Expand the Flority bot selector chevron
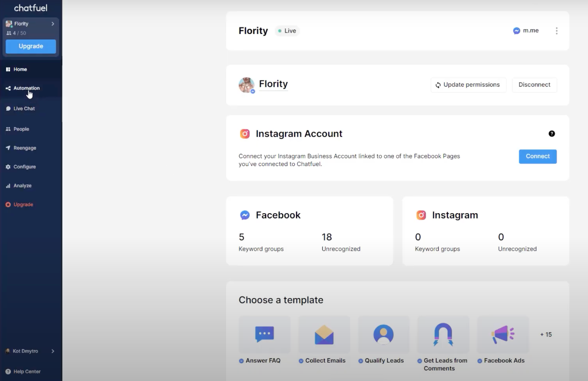 coord(53,24)
